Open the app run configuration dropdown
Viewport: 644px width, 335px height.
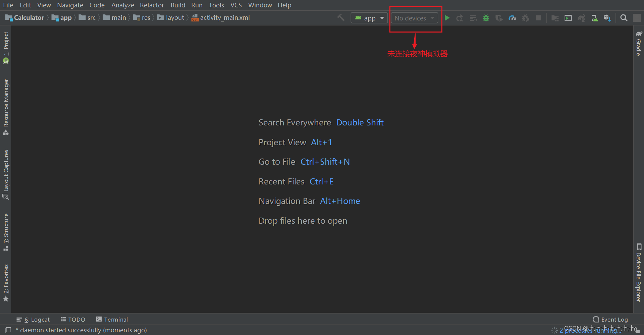coord(369,18)
